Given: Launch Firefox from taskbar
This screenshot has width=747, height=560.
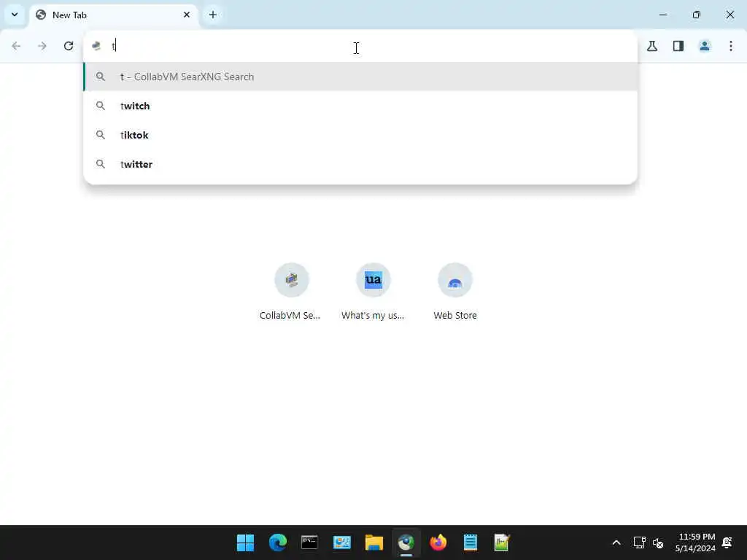Looking at the screenshot, I should tap(438, 542).
